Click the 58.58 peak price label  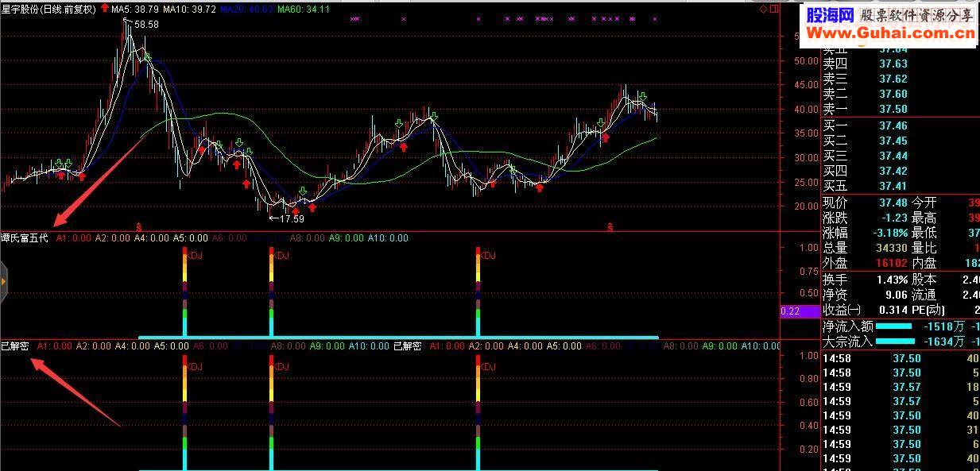click(147, 25)
